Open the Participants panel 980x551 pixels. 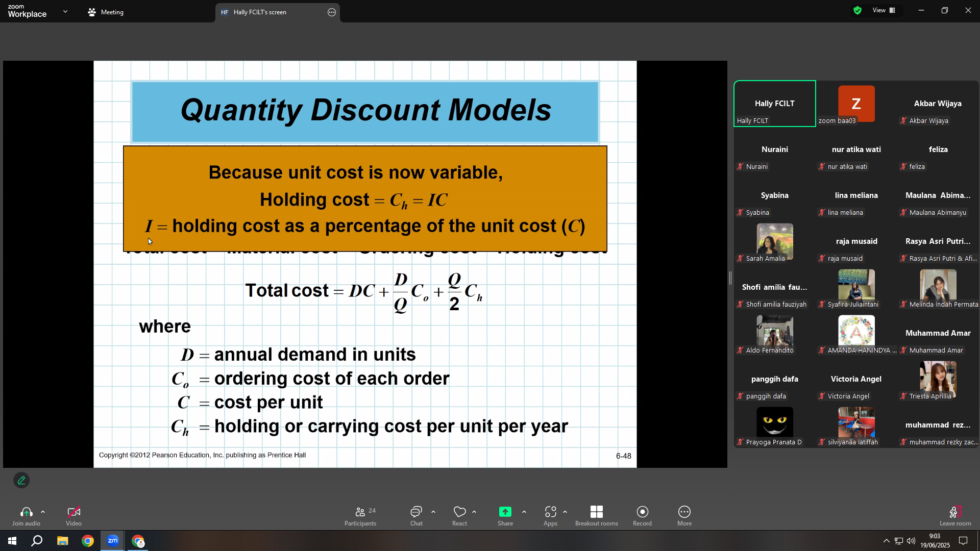(360, 516)
